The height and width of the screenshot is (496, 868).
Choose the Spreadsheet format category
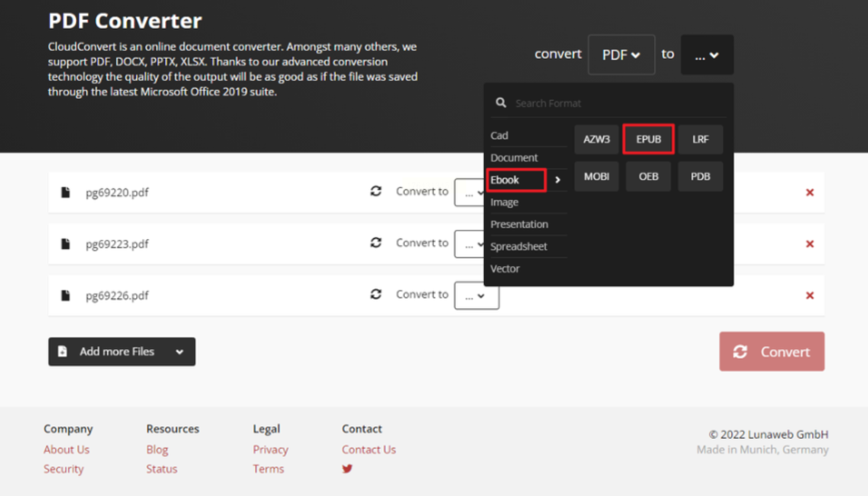click(x=518, y=247)
